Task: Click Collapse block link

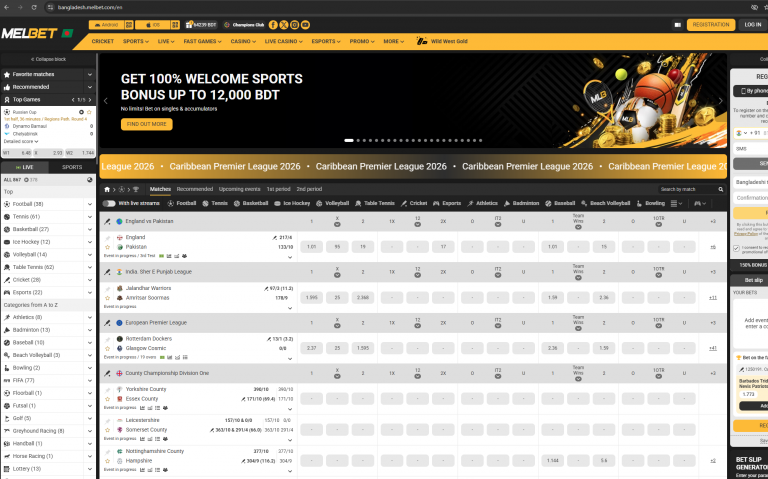Action: click(x=48, y=59)
